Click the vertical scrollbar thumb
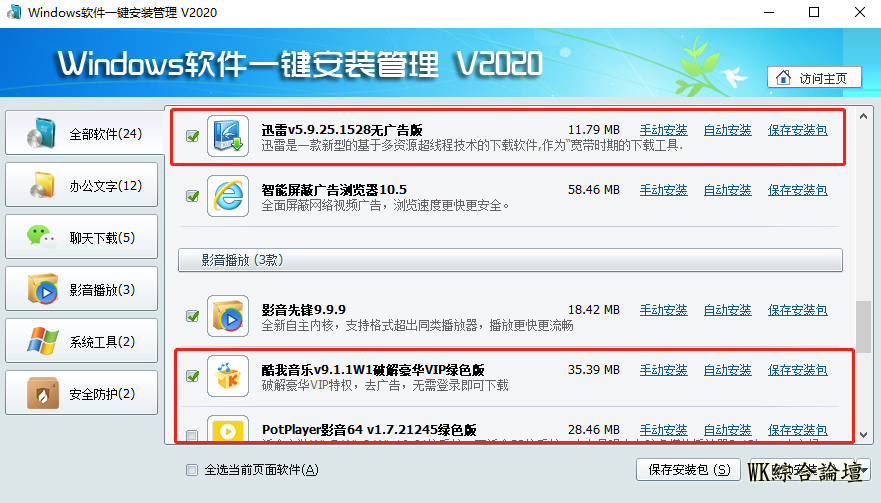This screenshot has height=503, width=881. pyautogui.click(x=864, y=327)
